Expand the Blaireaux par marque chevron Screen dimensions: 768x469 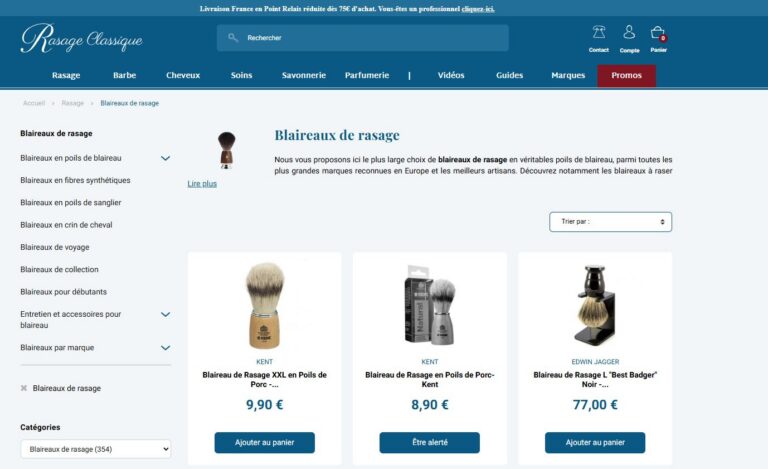pos(166,348)
